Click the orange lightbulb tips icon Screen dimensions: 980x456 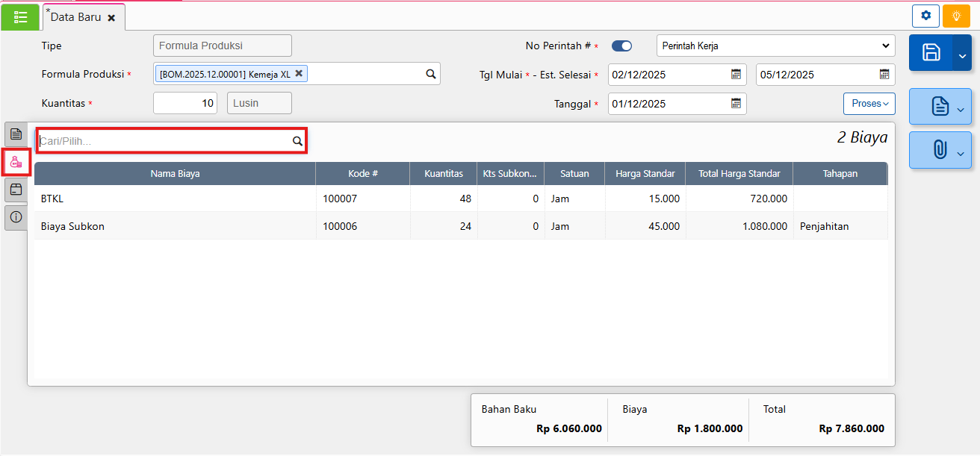(x=956, y=16)
